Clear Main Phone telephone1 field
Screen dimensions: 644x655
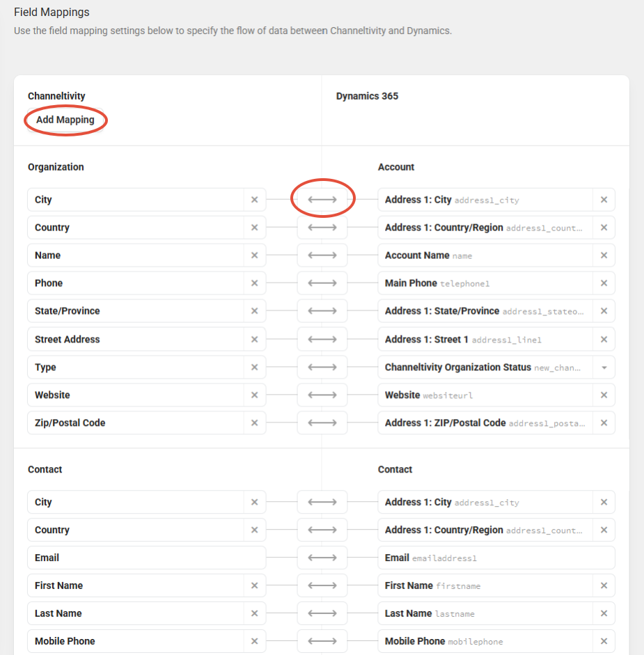(x=604, y=283)
